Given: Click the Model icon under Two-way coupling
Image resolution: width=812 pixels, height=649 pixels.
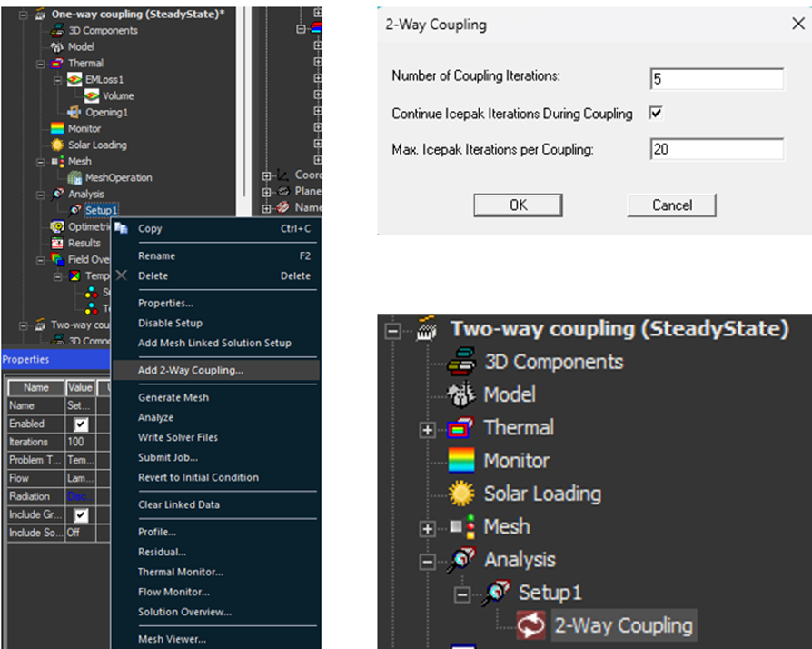Looking at the screenshot, I should [x=462, y=395].
